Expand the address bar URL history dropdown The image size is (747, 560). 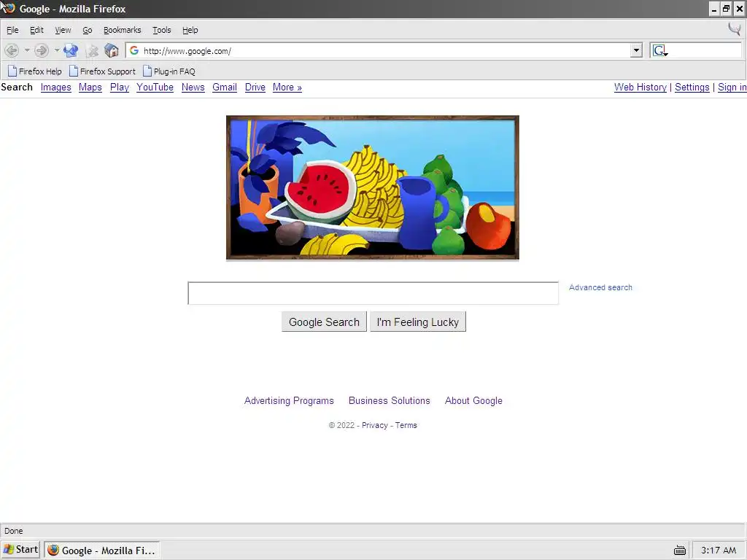636,50
